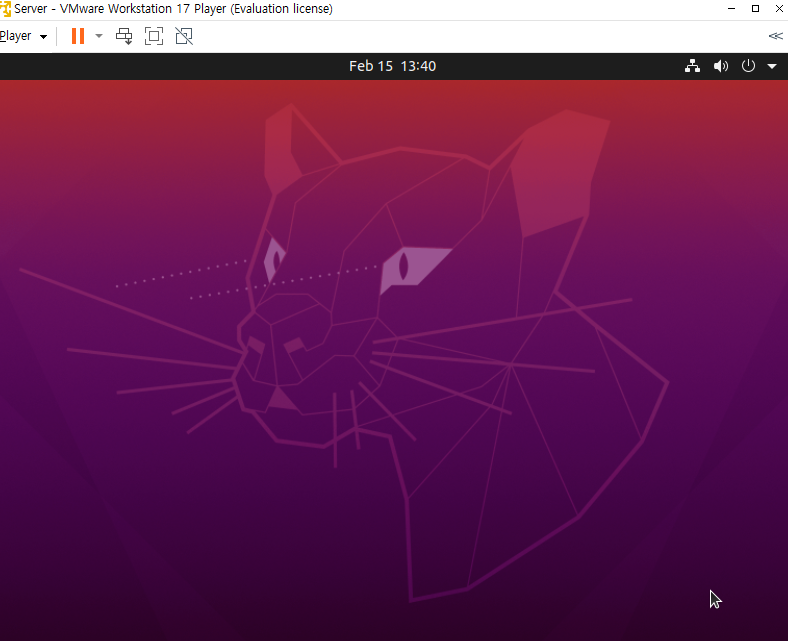Image resolution: width=788 pixels, height=641 pixels.
Task: Click the VMware window icon in title bar
Action: [x=5, y=9]
